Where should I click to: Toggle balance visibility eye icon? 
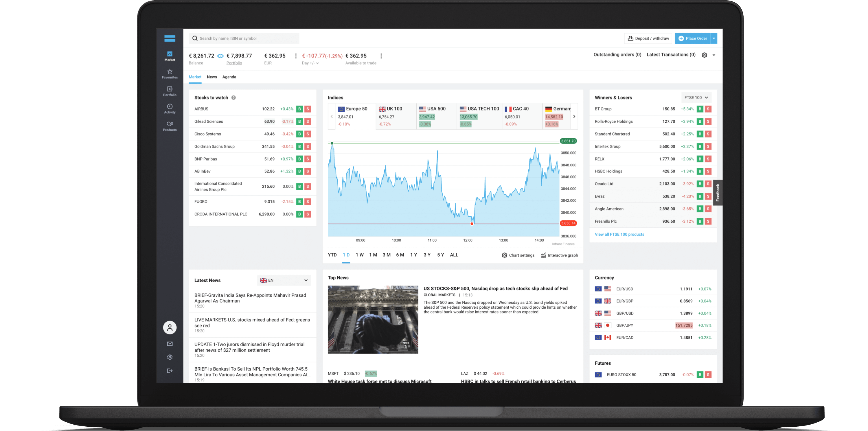coord(220,56)
